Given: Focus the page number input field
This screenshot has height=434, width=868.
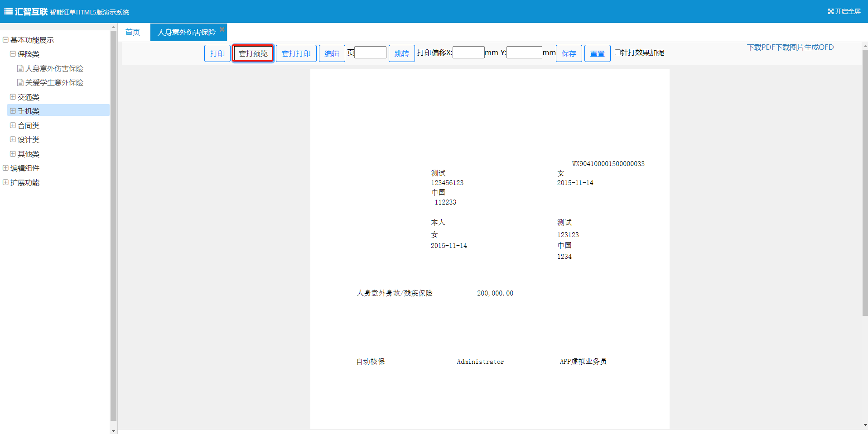Looking at the screenshot, I should pos(371,52).
